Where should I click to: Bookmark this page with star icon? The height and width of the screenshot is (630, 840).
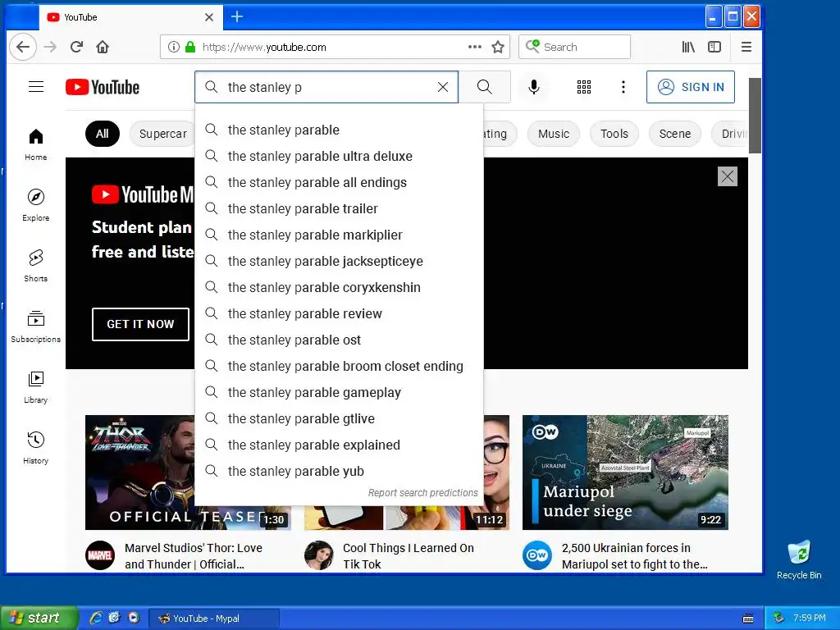click(x=498, y=47)
